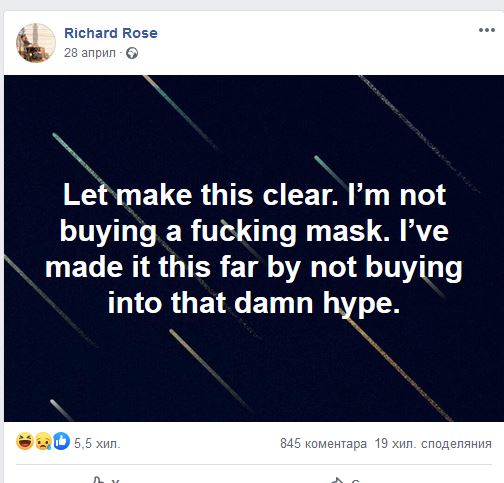Open Richard Rose's profile picture
Viewport: 504px width, 483px height.
(36, 43)
